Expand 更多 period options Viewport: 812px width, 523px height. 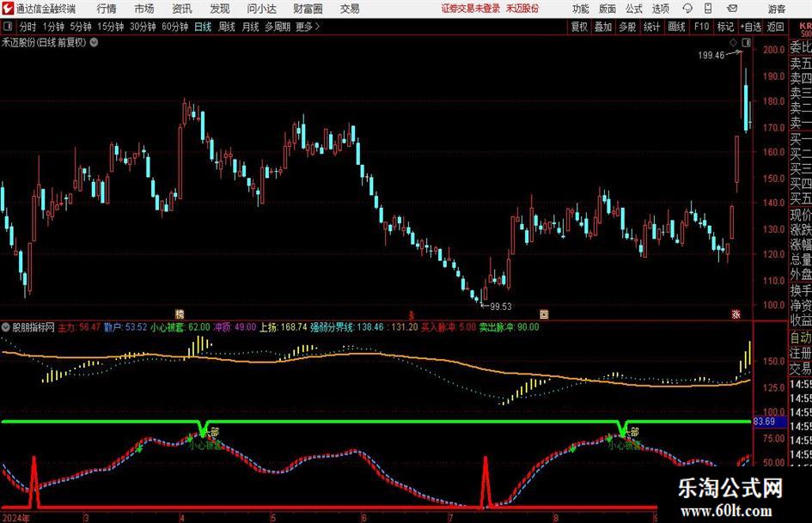click(x=308, y=27)
